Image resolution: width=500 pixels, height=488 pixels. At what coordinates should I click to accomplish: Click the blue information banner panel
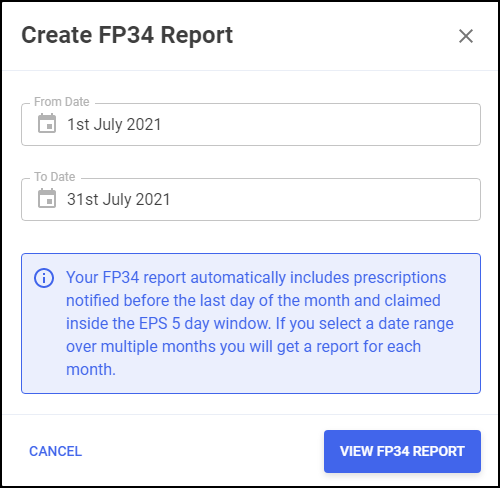tap(251, 323)
